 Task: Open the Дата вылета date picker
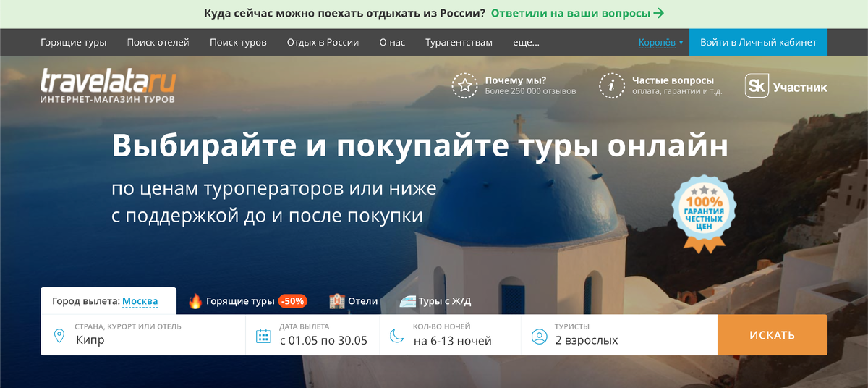click(x=312, y=335)
